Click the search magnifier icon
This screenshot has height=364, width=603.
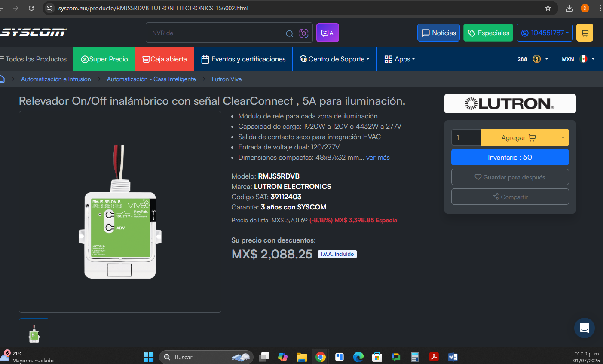tap(290, 33)
